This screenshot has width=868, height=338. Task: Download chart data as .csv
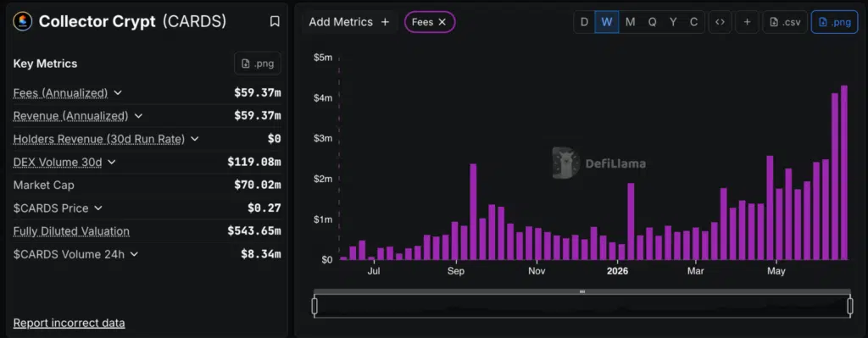click(x=786, y=22)
